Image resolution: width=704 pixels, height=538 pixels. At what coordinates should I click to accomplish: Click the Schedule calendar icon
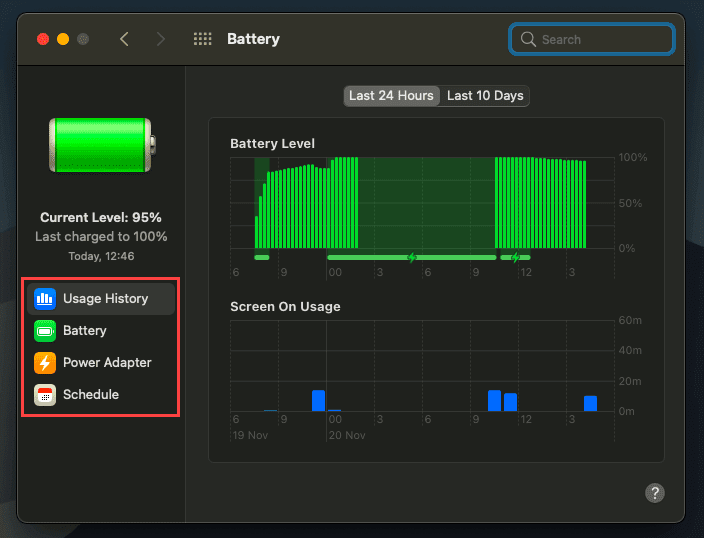click(45, 395)
